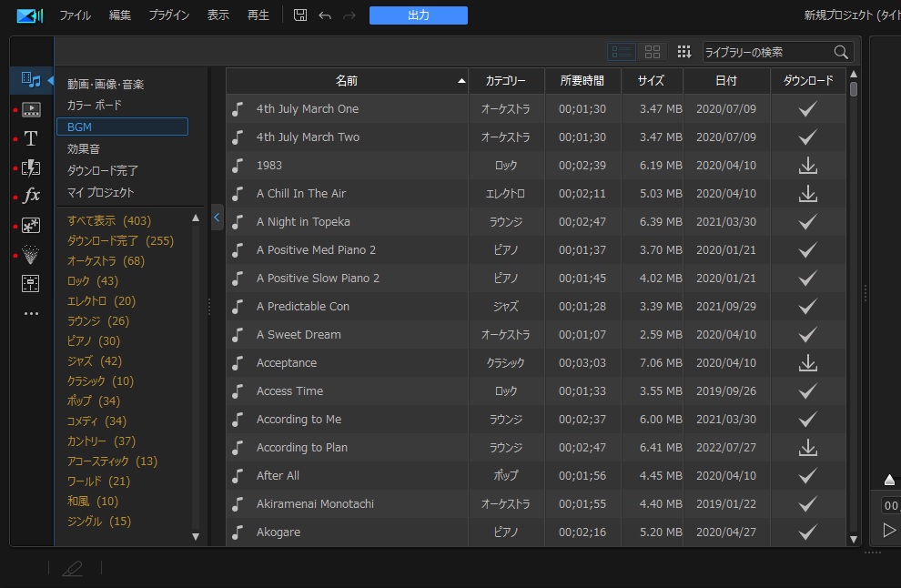Open the 編集 menu
This screenshot has height=588, width=901.
120,15
